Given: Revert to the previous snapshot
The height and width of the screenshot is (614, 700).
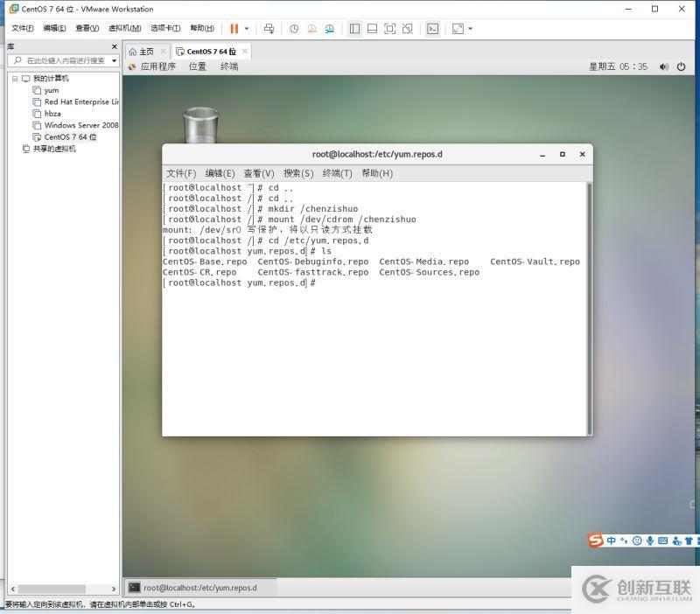Looking at the screenshot, I should click(311, 29).
